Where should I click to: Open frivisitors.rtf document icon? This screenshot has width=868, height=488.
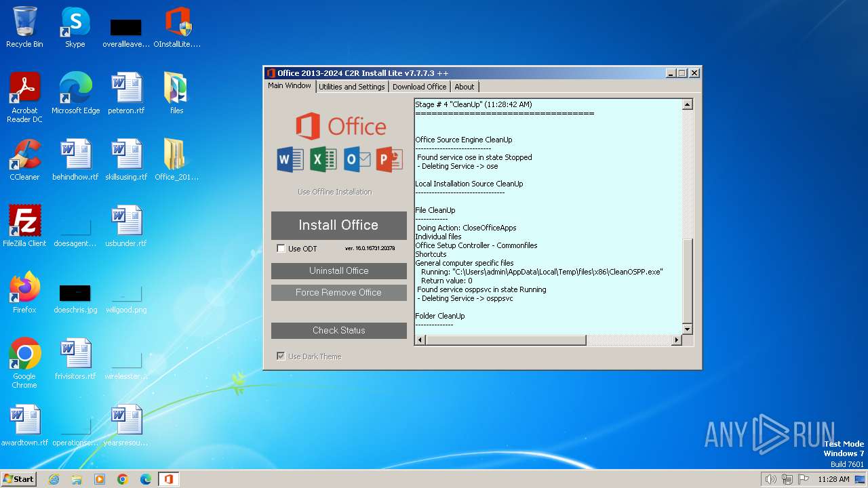click(x=75, y=359)
